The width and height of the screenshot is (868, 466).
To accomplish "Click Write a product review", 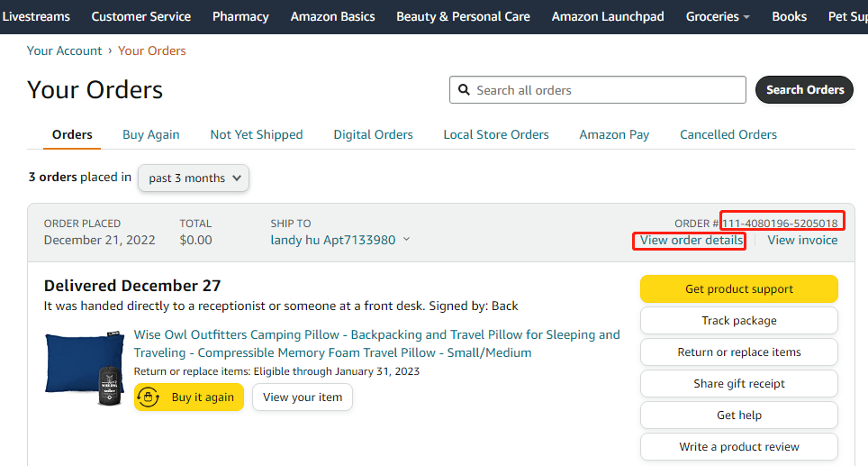I will point(738,446).
